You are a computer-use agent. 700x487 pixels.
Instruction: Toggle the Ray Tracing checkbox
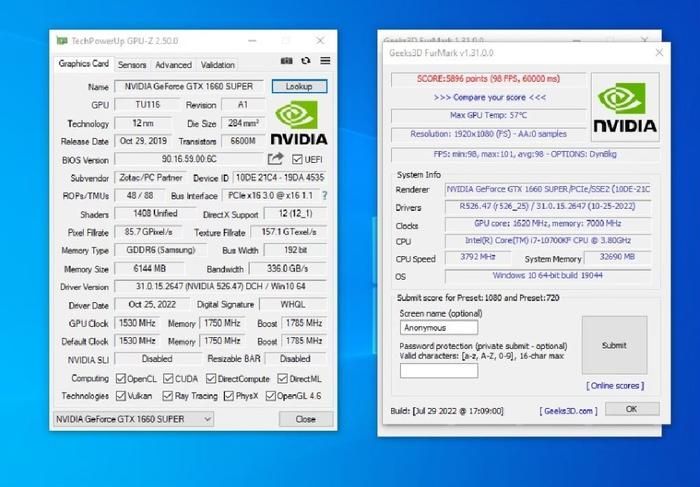pos(166,395)
